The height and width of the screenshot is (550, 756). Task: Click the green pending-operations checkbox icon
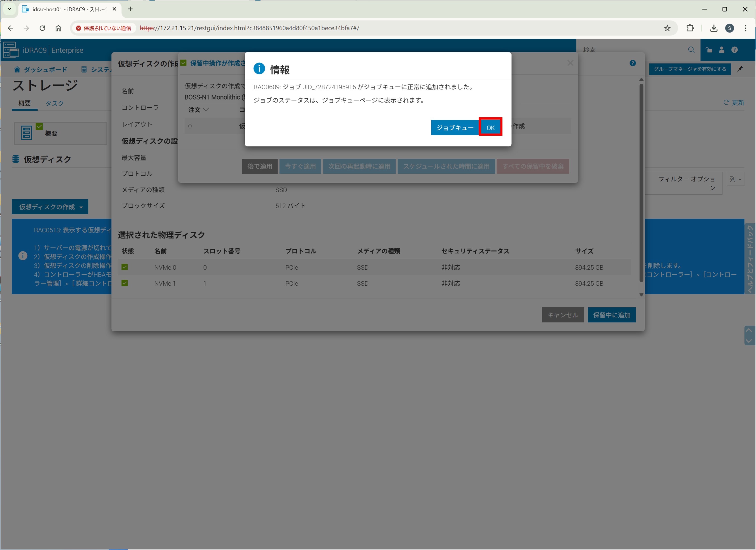tap(183, 63)
